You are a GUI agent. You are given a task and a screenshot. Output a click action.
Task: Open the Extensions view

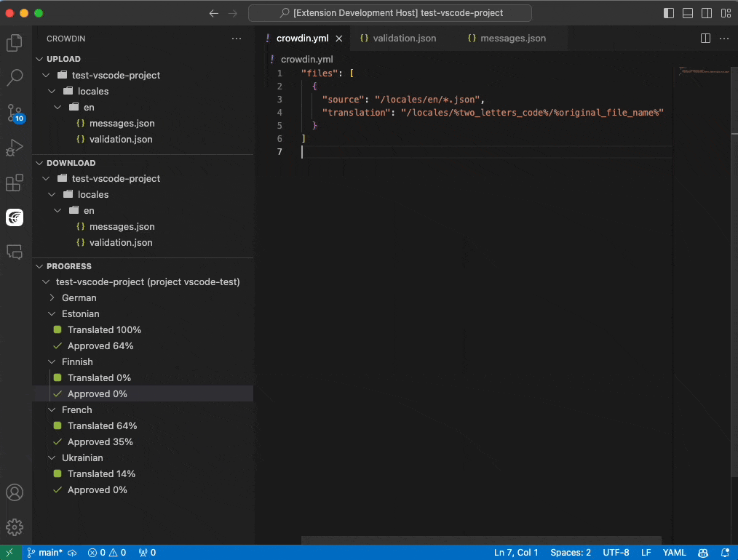tap(15, 183)
